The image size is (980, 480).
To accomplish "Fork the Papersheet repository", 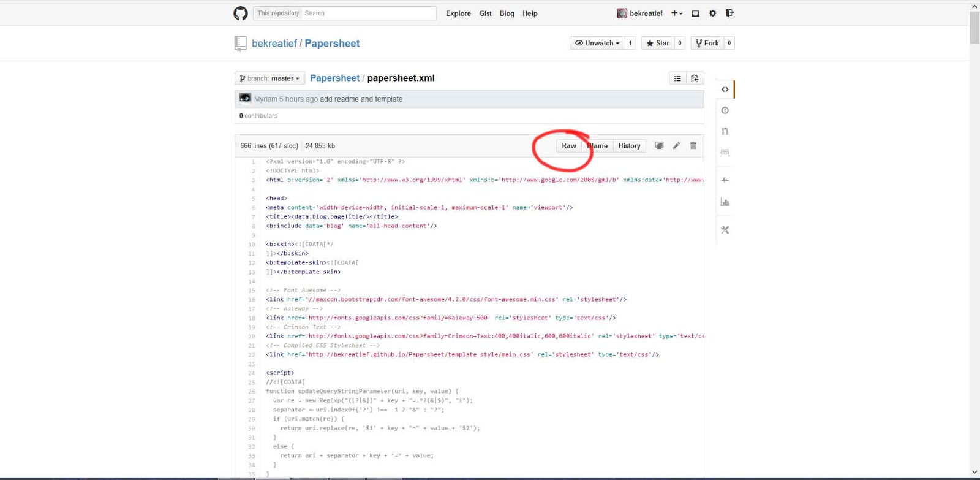I will coord(707,43).
